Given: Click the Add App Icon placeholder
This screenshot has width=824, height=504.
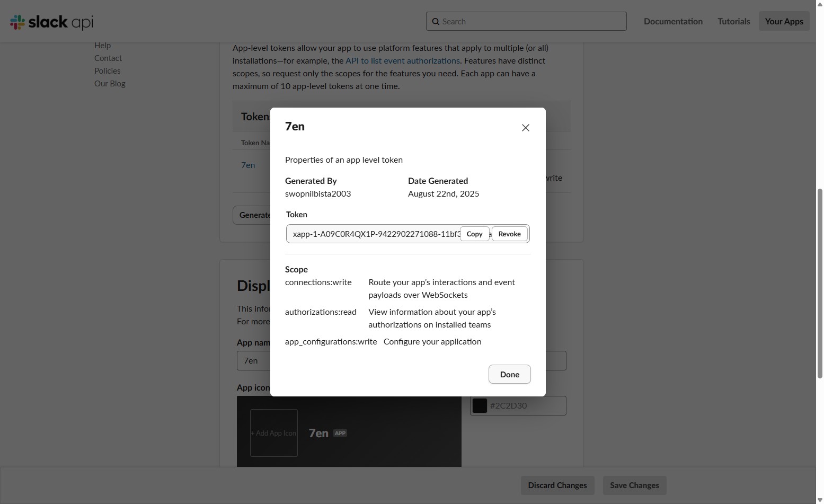Looking at the screenshot, I should 273,433.
